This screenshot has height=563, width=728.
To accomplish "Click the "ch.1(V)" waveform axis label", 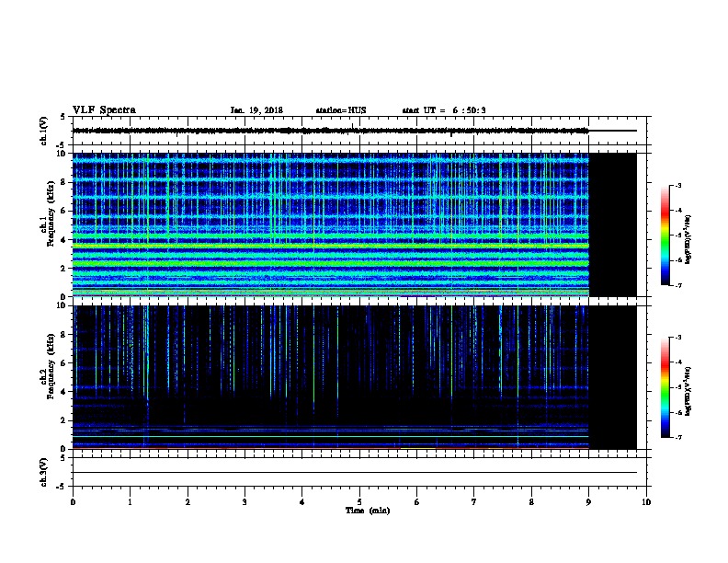I will tap(43, 131).
